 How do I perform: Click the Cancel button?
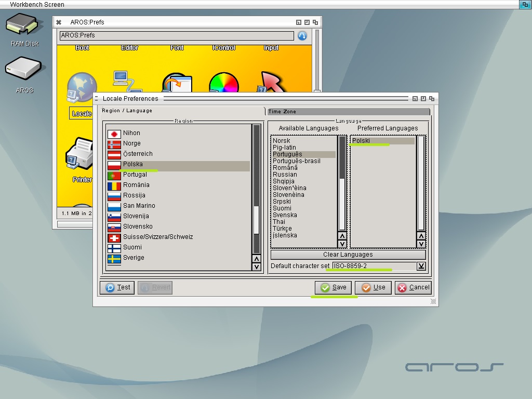point(413,287)
